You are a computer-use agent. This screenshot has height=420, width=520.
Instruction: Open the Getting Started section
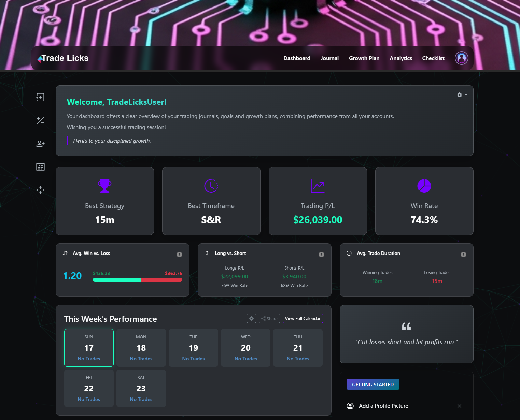tap(373, 384)
